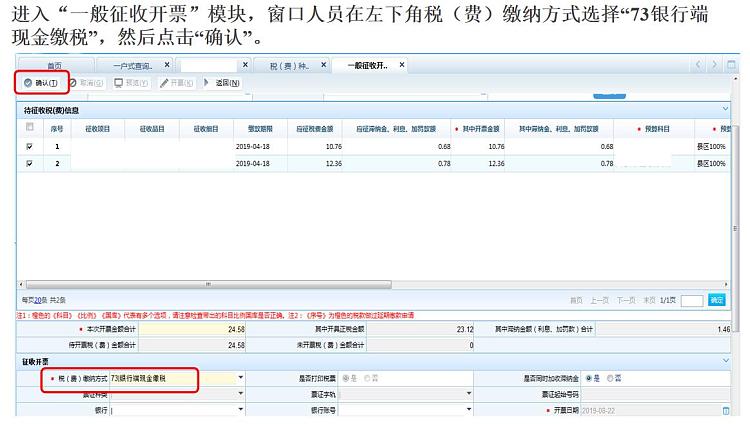Go to 末页 last page

(649, 300)
